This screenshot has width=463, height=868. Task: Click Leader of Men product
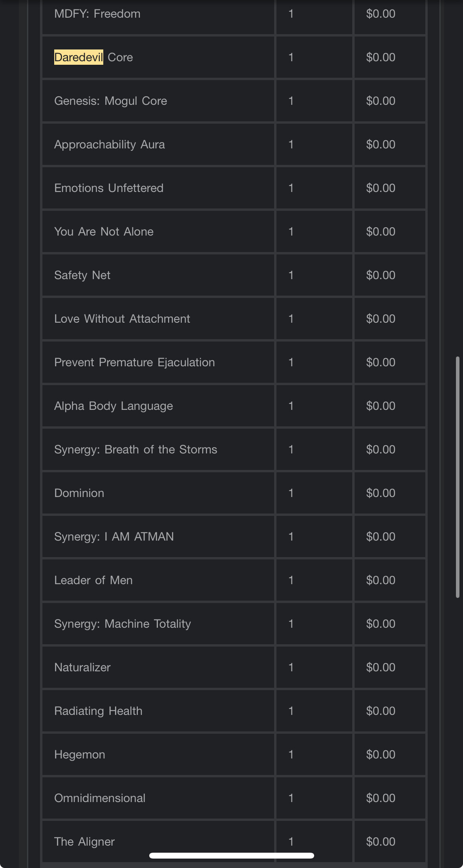pyautogui.click(x=93, y=580)
